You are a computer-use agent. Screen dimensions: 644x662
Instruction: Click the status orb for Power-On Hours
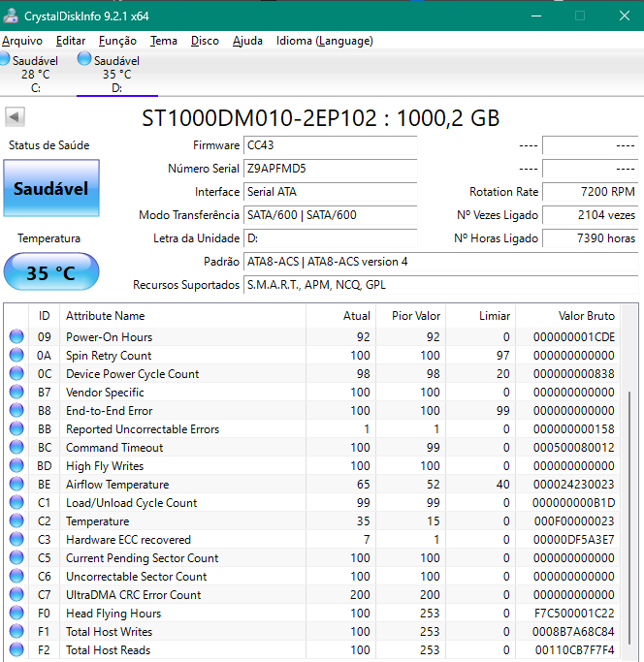coord(16,336)
